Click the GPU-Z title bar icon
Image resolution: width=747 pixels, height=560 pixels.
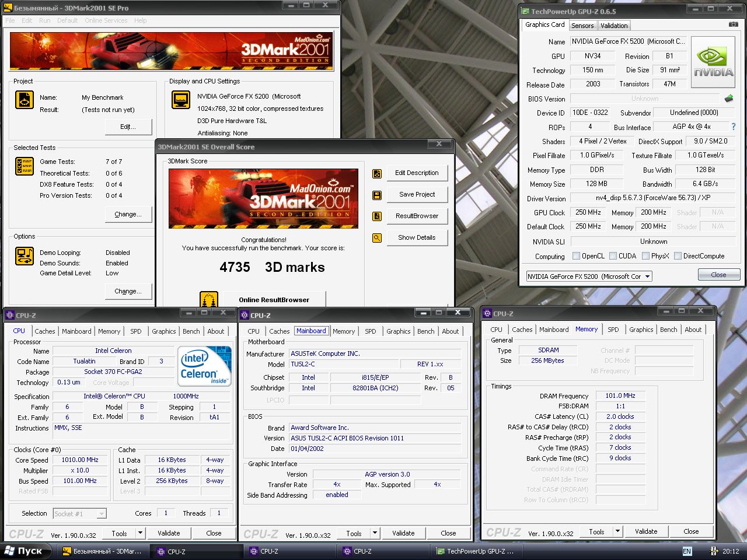pos(526,11)
